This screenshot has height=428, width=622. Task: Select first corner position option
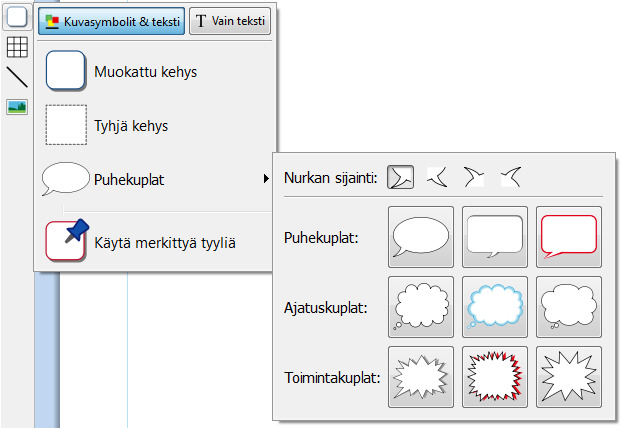pos(401,177)
